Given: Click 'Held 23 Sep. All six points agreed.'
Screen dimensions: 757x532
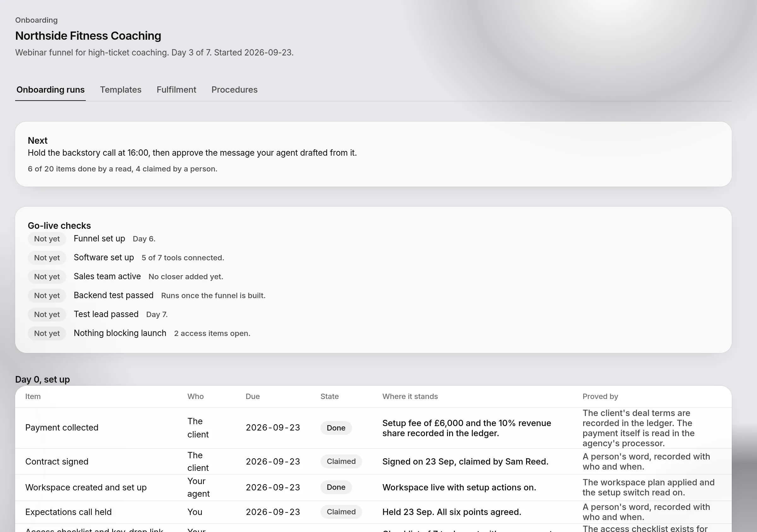Looking at the screenshot, I should pyautogui.click(x=452, y=512).
